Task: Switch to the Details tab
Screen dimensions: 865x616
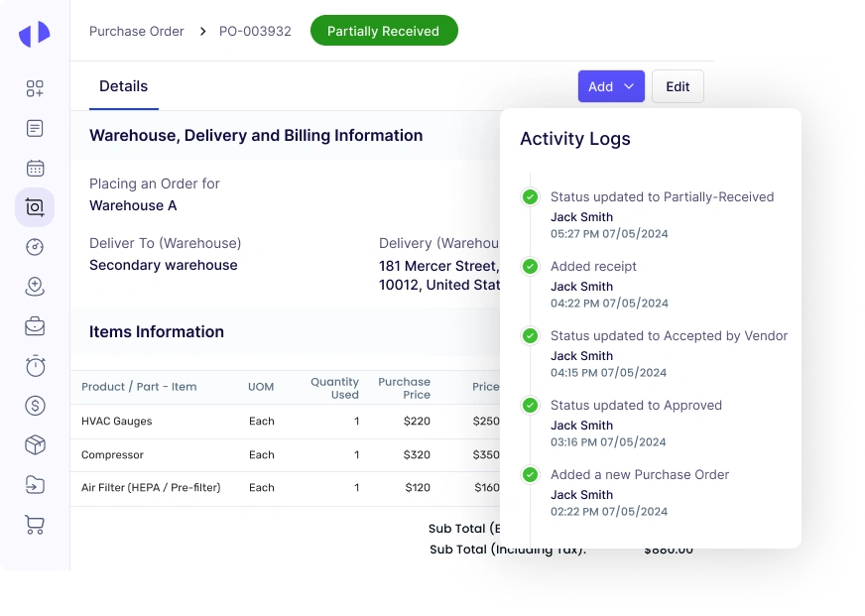Action: point(123,86)
